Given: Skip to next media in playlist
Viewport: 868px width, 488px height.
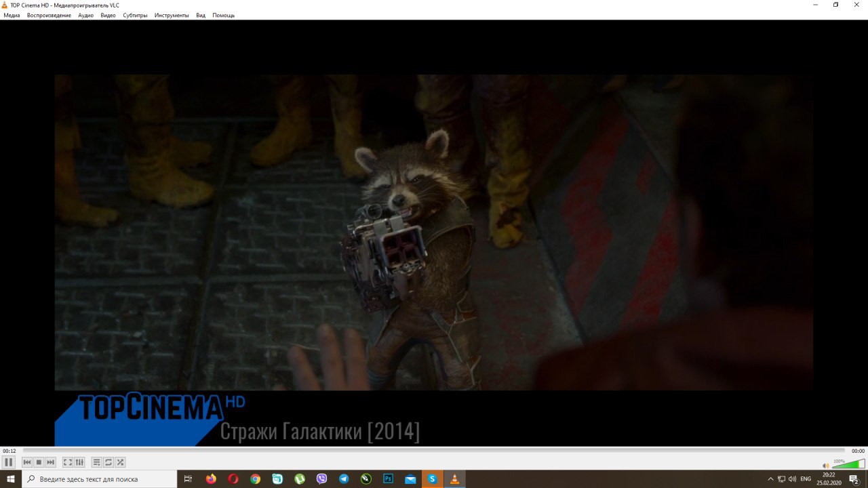Looking at the screenshot, I should pyautogui.click(x=50, y=462).
